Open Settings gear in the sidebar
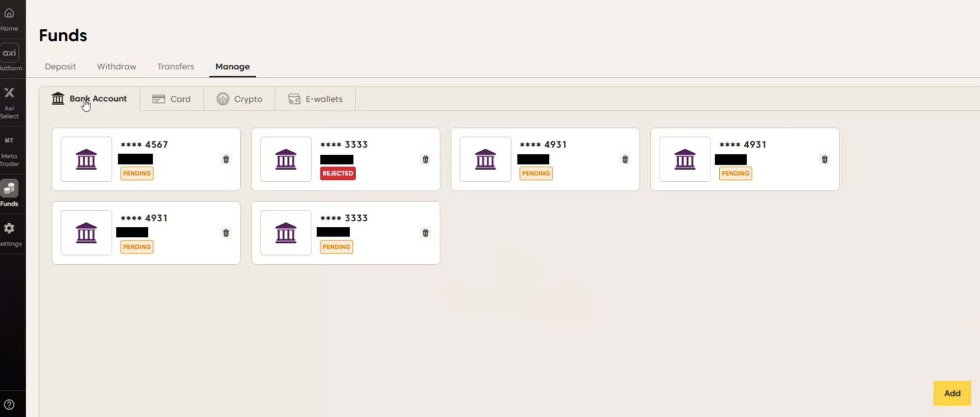Screen dimensions: 980x417 pyautogui.click(x=9, y=233)
